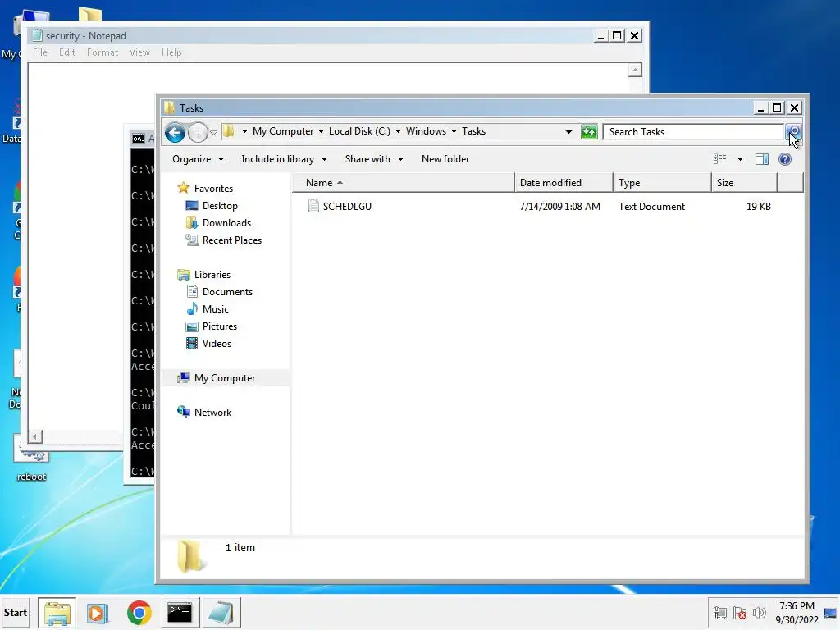Refresh the Tasks folder with green arrows
Screen dimensions: 840x630
click(x=589, y=132)
